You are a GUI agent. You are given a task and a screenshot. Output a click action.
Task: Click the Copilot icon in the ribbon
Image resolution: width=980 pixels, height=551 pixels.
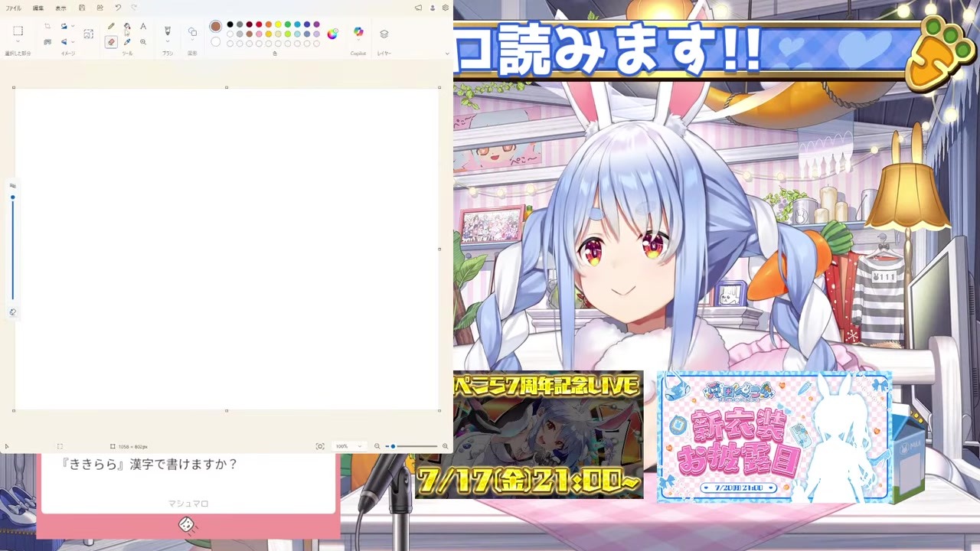[358, 32]
